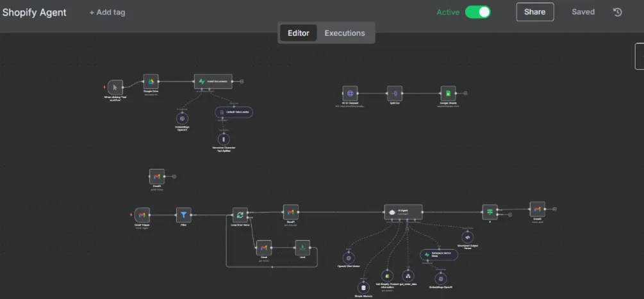Select the standalone Gmail2 node
The height and width of the screenshot is (299, 644).
click(x=157, y=176)
